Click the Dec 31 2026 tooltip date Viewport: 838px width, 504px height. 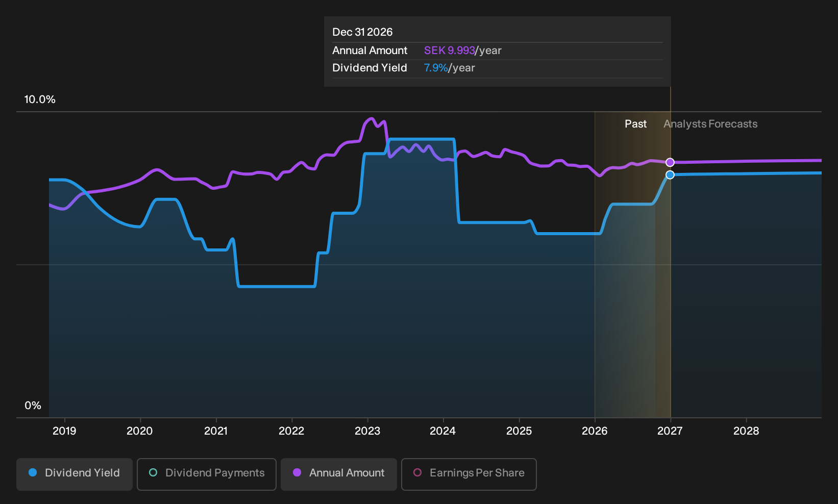362,32
